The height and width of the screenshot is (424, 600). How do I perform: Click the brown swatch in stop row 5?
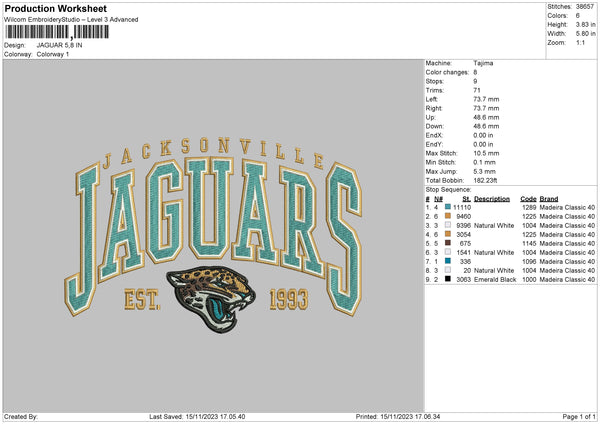[x=448, y=243]
